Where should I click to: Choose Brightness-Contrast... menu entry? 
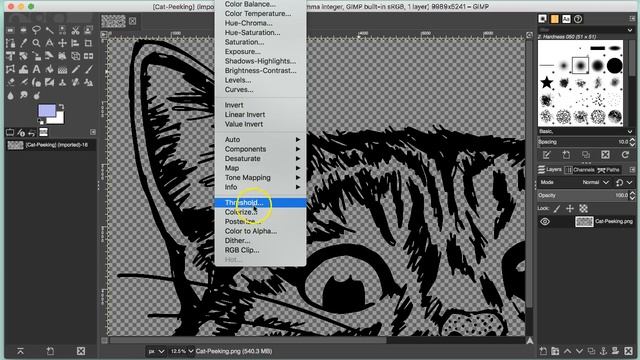pos(260,71)
